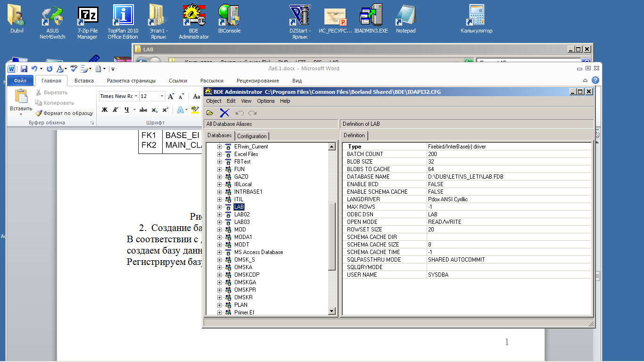The image size is (644, 362).
Task: Apply superscript x² formatting
Action: [x=165, y=110]
